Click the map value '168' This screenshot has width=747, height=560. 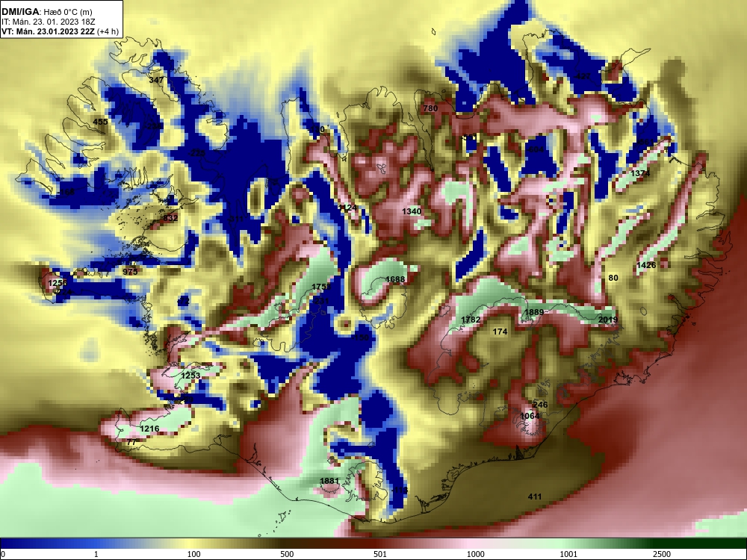click(67, 193)
